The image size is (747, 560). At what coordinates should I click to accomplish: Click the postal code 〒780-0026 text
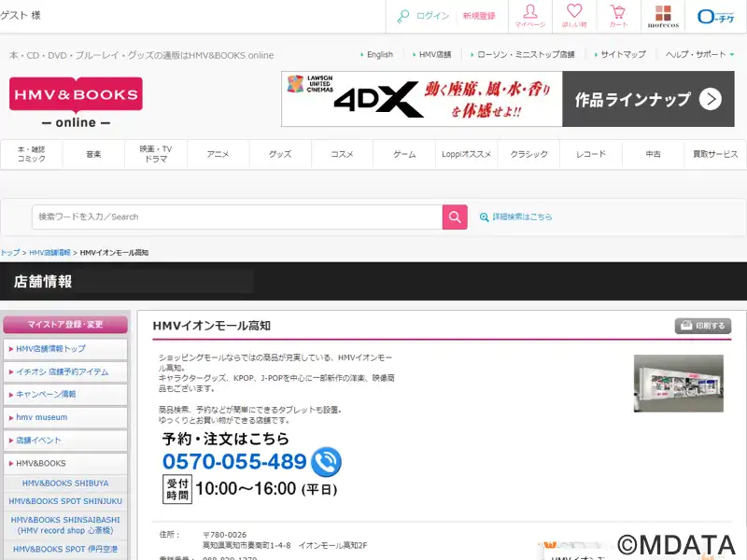(225, 535)
